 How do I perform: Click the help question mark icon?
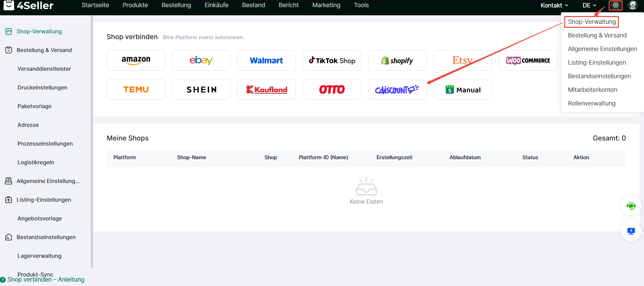[x=3, y=280]
